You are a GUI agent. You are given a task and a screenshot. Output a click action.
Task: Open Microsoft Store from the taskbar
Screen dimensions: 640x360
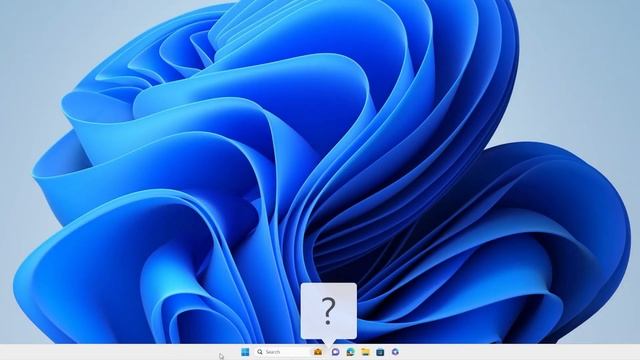pyautogui.click(x=380, y=352)
